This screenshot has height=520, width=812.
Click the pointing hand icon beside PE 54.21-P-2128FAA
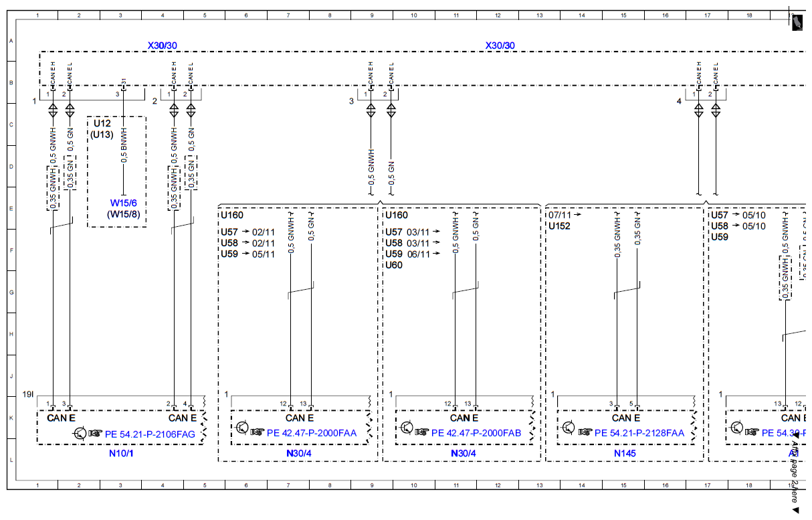(x=585, y=433)
